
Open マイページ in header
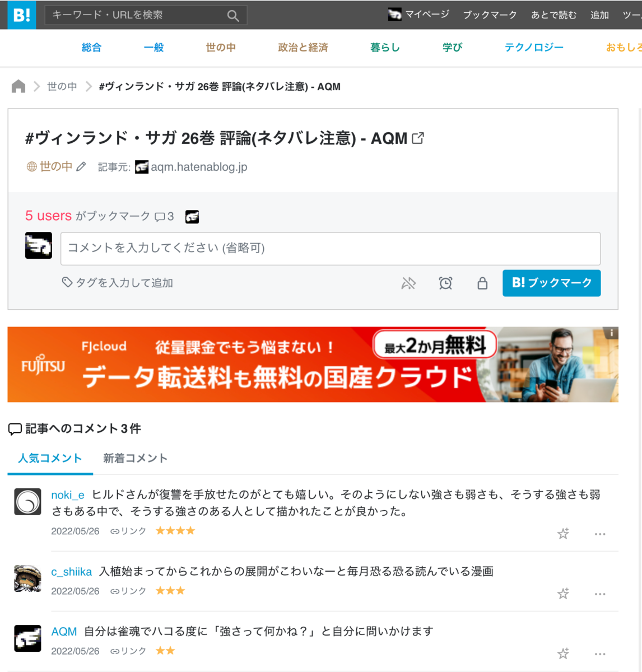[427, 15]
